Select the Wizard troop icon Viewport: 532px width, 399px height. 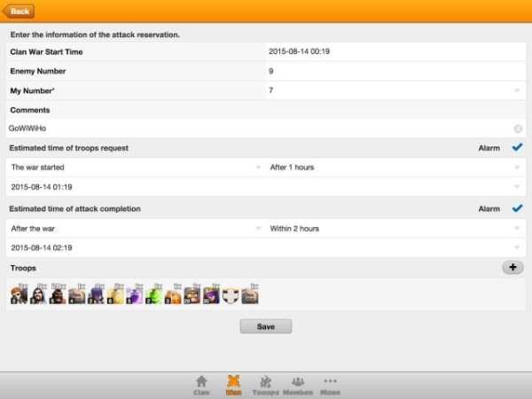tap(38, 294)
